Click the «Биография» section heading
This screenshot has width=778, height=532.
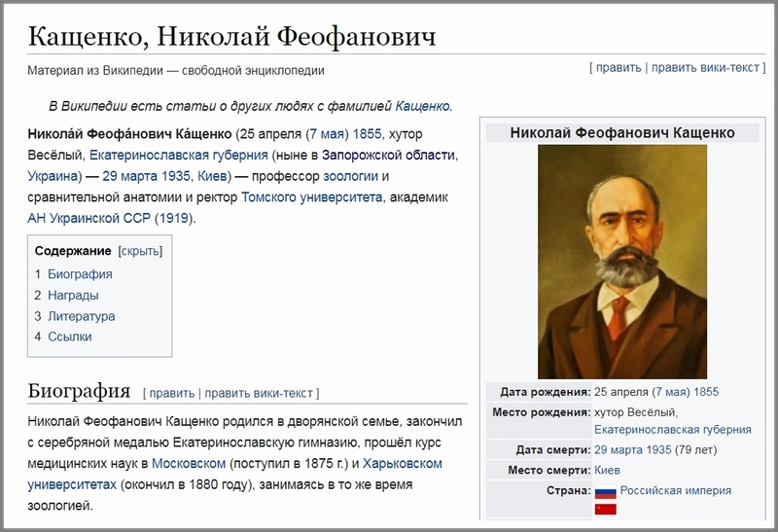pyautogui.click(x=79, y=391)
